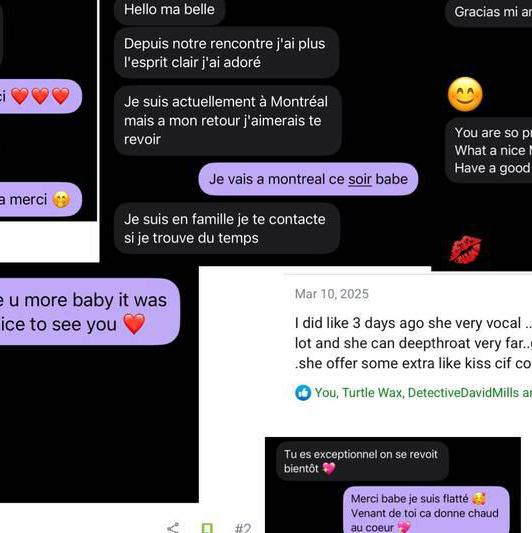This screenshot has height=533, width=532.
Task: Select the 'Merci babe je suis flatté' bubble
Action: click(426, 510)
